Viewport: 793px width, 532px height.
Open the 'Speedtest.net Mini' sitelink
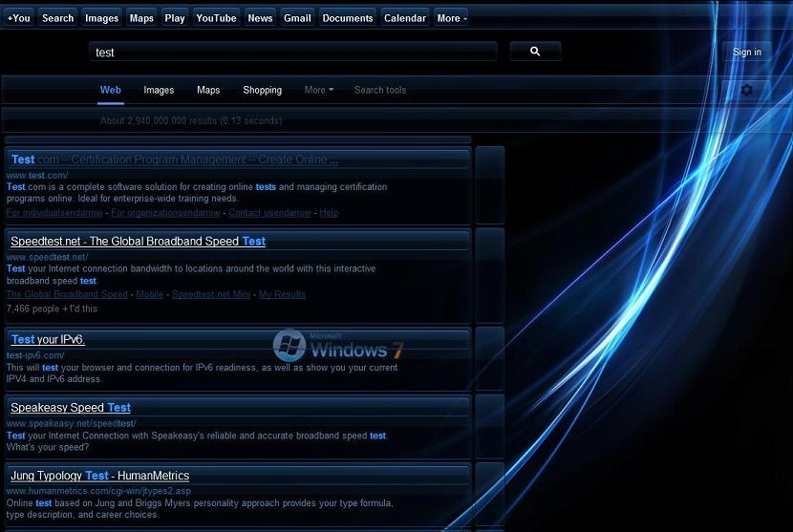tap(211, 294)
